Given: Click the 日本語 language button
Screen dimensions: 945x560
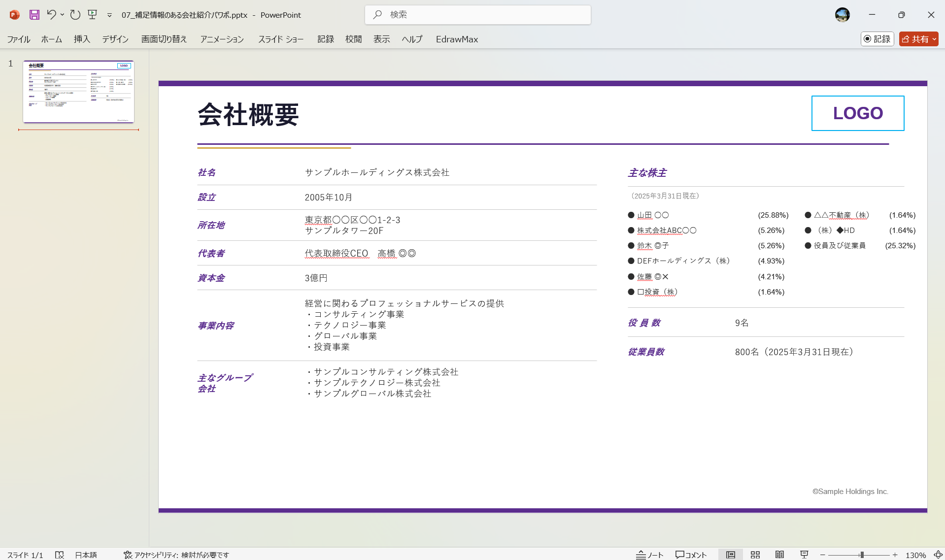Looking at the screenshot, I should [87, 555].
